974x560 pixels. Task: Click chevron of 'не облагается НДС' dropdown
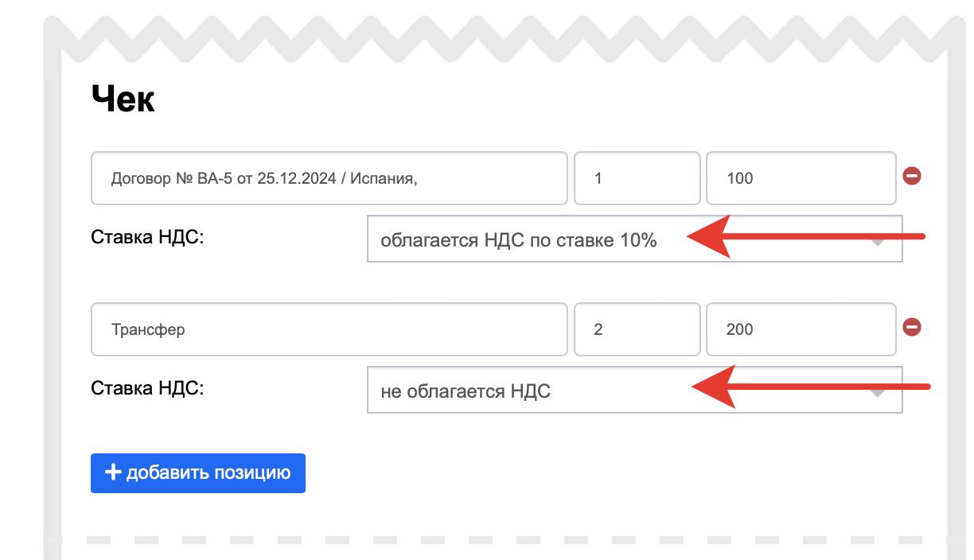pos(878,392)
